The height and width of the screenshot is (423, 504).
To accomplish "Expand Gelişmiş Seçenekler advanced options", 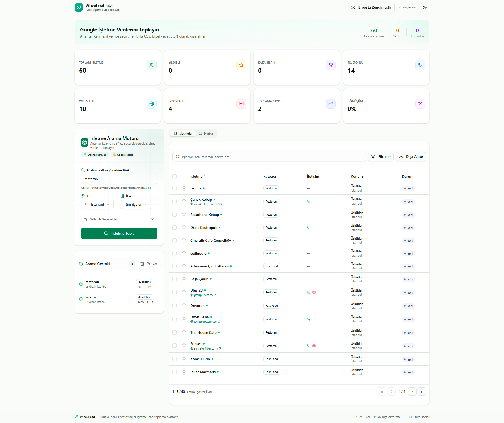I will pyautogui.click(x=119, y=219).
